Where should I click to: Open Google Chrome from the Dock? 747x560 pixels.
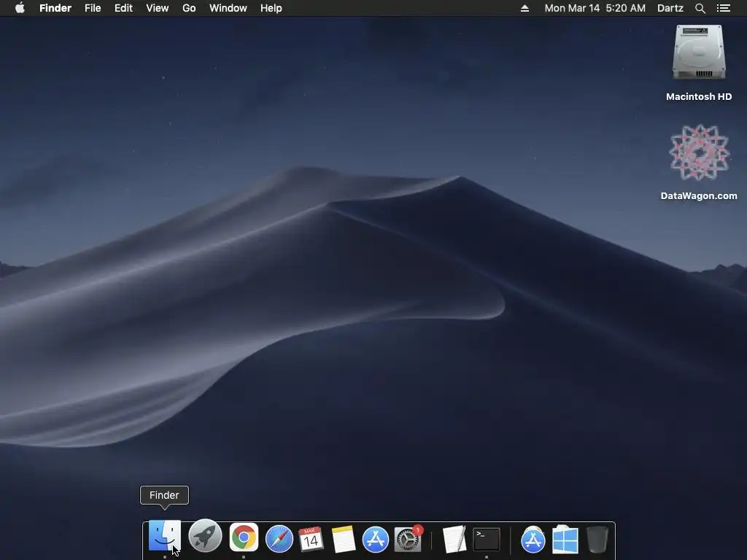[x=244, y=537]
